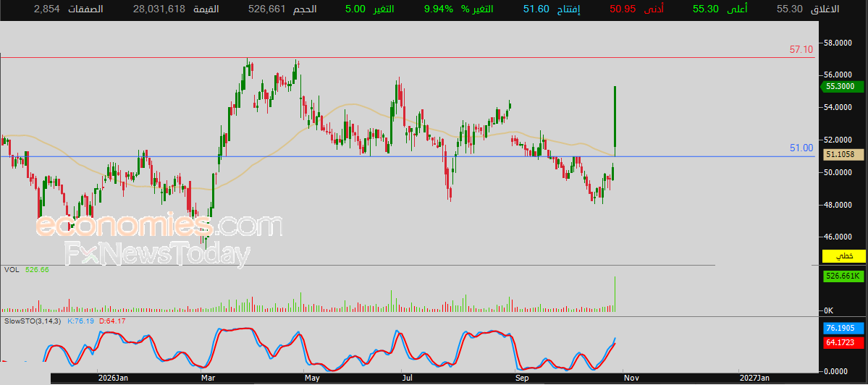Click the tall green latest volume bar

coord(615,294)
